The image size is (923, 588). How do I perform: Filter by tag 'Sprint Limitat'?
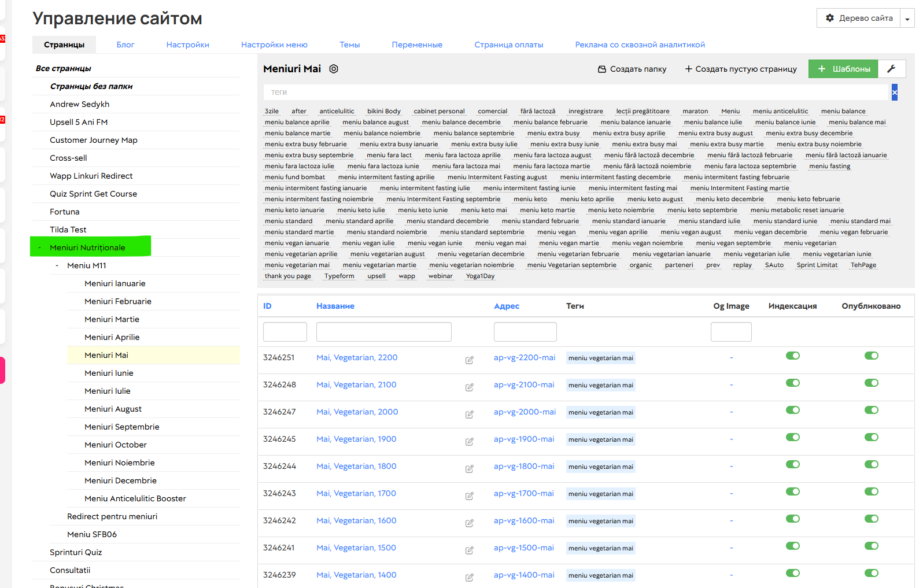coord(817,265)
